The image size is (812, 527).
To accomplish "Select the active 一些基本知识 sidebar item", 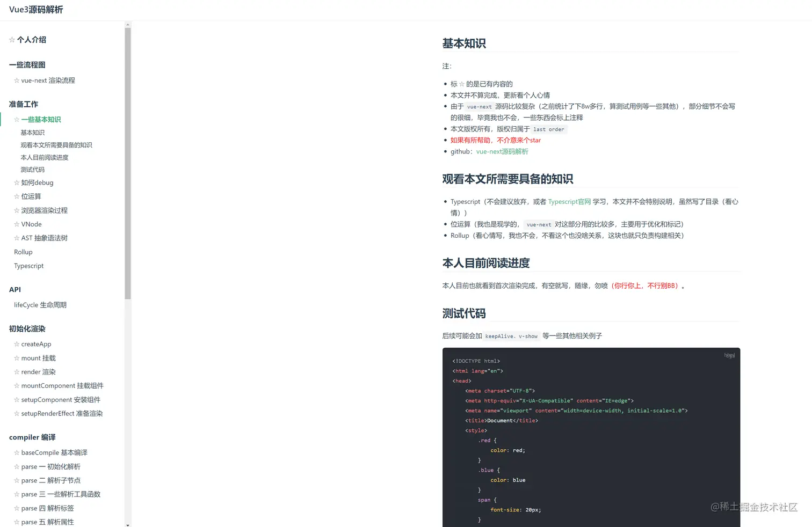I will [38, 120].
